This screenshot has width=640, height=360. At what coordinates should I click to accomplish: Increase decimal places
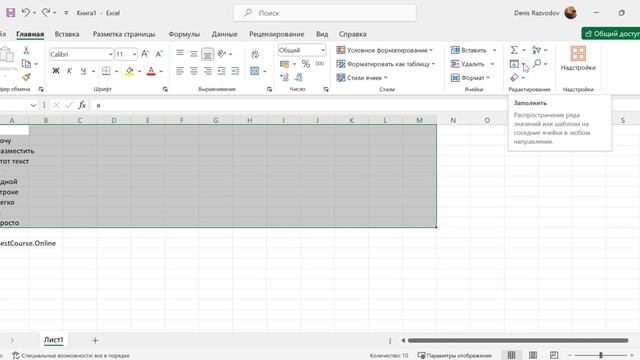pyautogui.click(x=284, y=77)
